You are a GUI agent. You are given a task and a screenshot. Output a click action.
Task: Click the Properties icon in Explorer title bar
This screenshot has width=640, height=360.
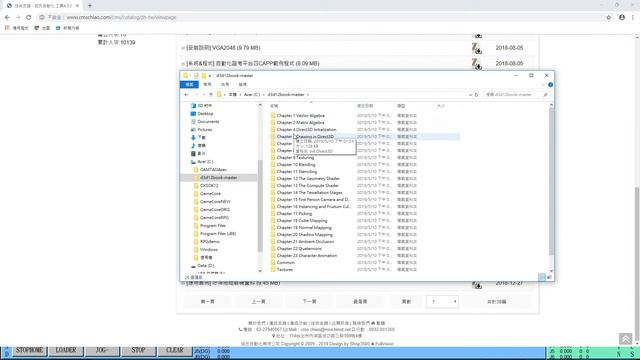[196, 76]
